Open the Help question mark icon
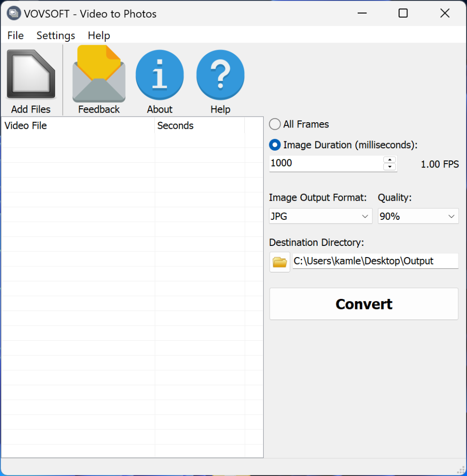This screenshot has height=476, width=467. [220, 75]
